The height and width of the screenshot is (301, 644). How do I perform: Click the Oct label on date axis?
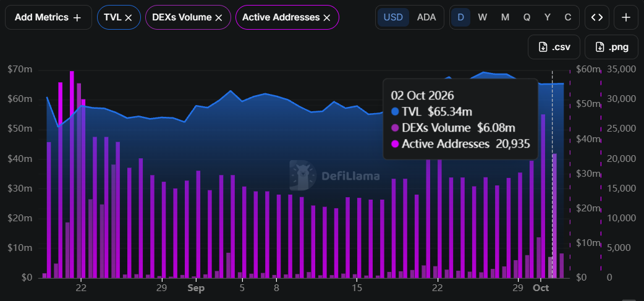tap(541, 288)
